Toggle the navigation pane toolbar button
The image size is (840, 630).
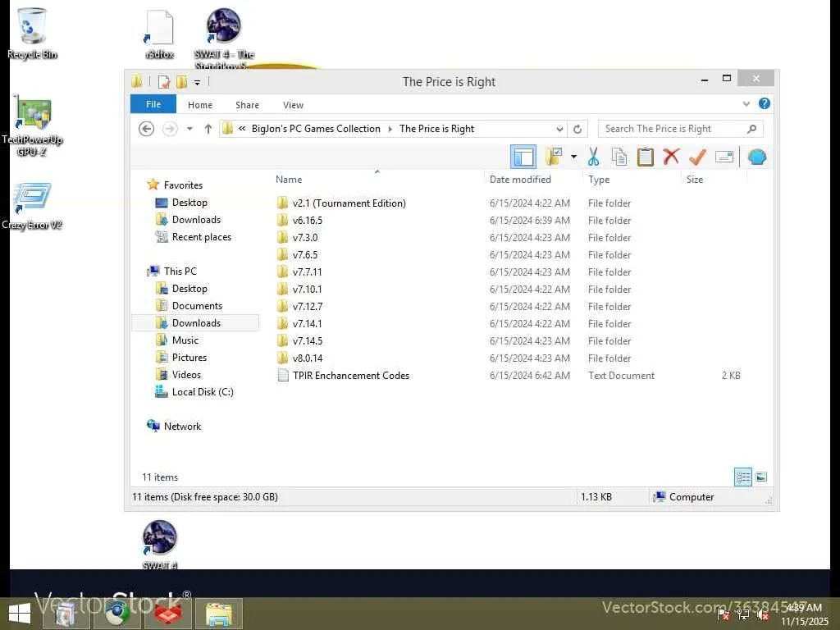523,157
